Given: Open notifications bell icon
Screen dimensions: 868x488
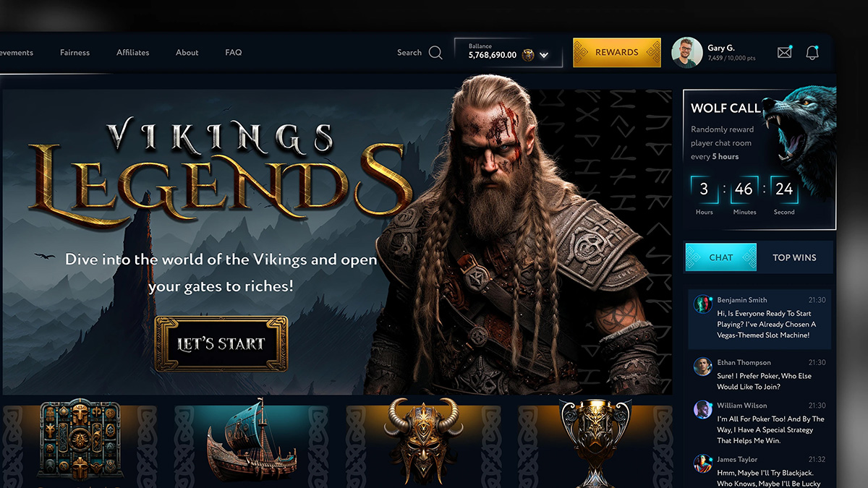Looking at the screenshot, I should coord(812,52).
